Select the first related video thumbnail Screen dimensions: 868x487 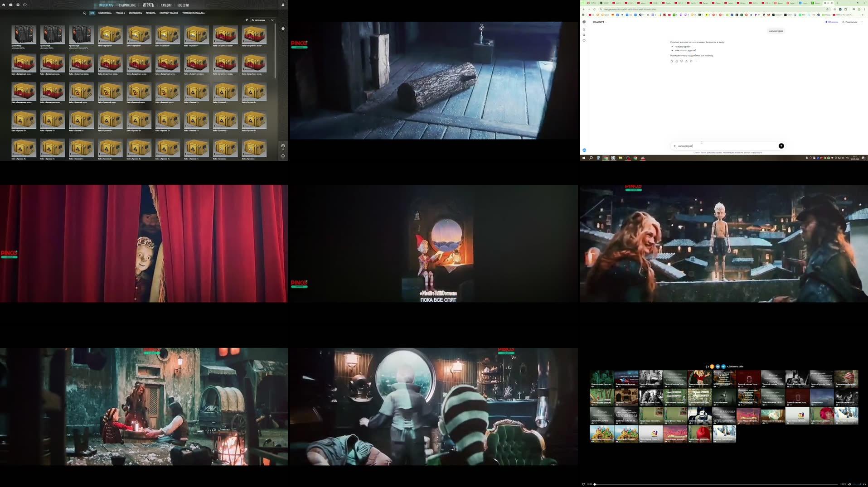point(601,379)
